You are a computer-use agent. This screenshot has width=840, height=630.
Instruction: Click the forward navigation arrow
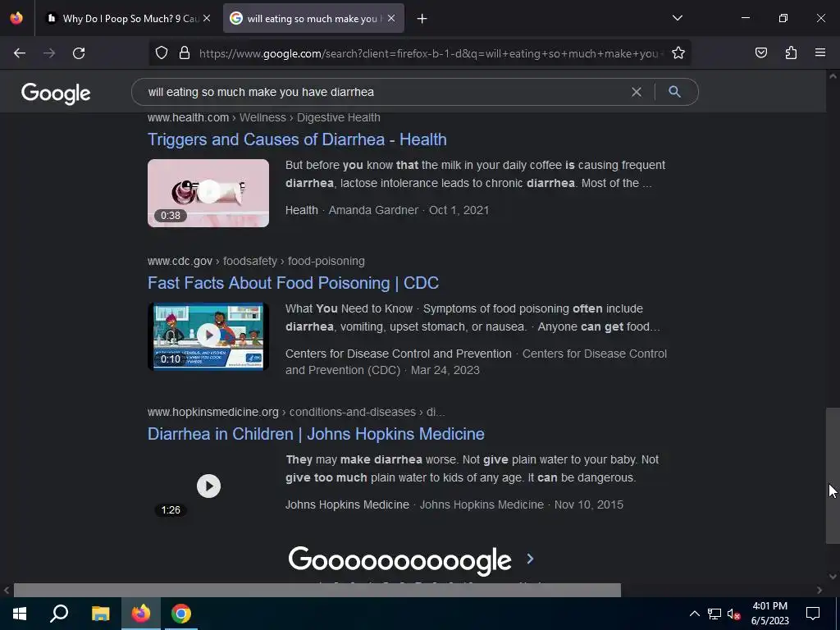click(49, 53)
